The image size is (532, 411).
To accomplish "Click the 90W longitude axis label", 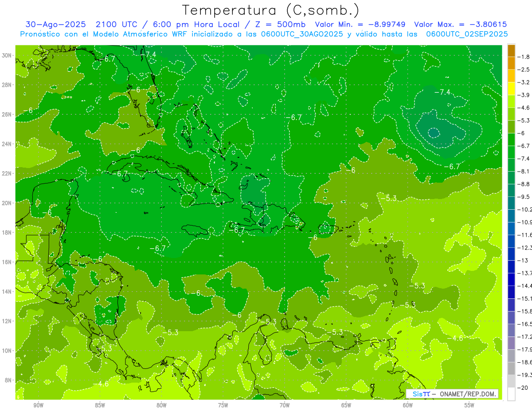I will click(x=38, y=405).
